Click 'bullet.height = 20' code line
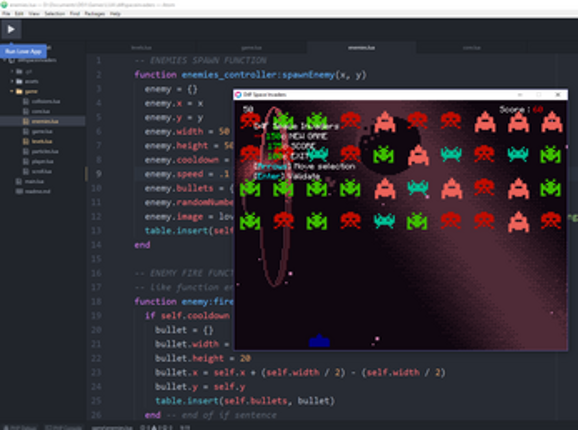Screen dimensions: 578x430 point(203,358)
